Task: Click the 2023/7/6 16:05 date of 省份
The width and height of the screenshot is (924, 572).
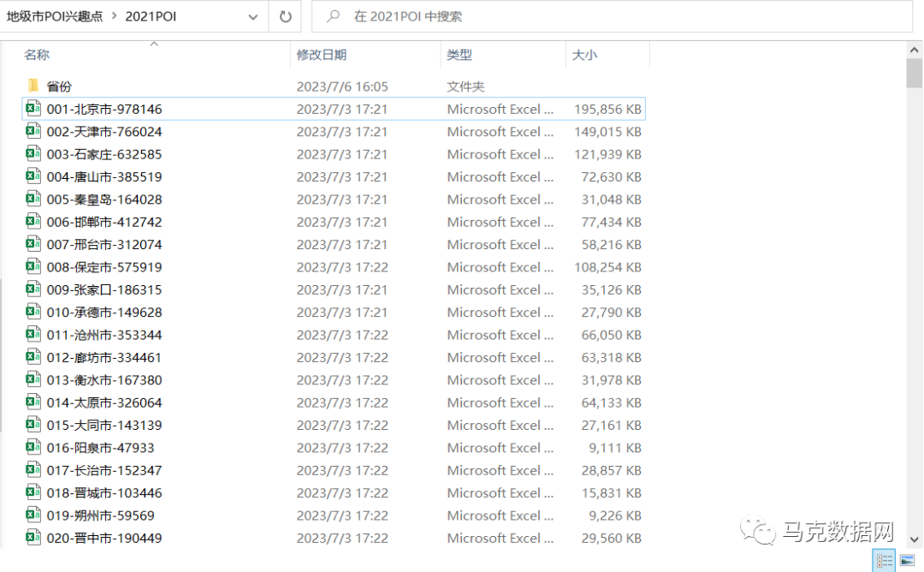Action: point(341,86)
